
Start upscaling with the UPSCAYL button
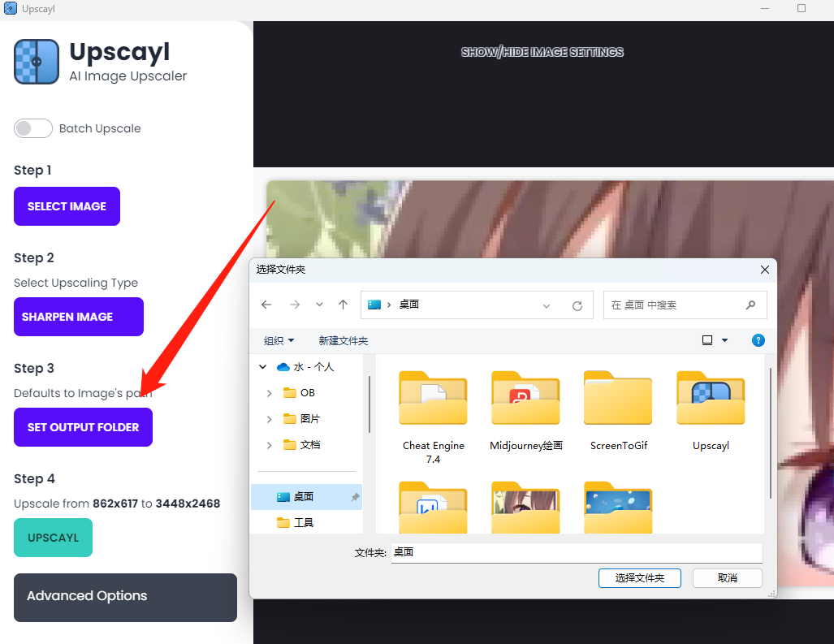(53, 538)
